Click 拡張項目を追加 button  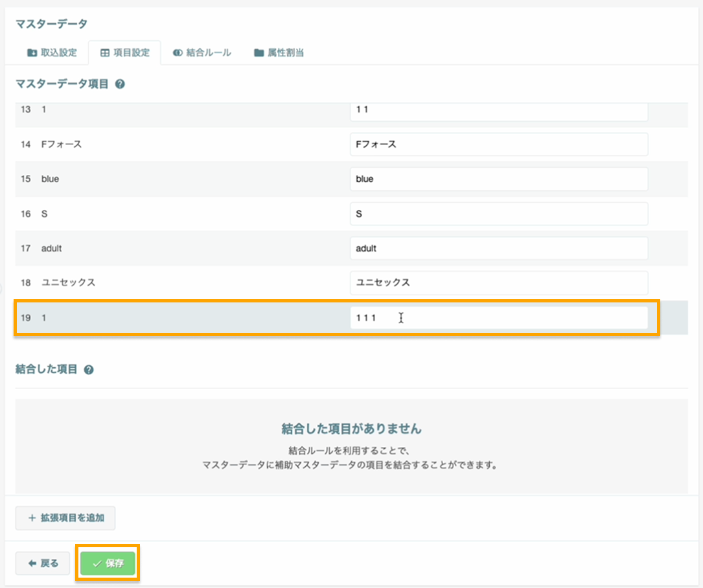pyautogui.click(x=65, y=518)
